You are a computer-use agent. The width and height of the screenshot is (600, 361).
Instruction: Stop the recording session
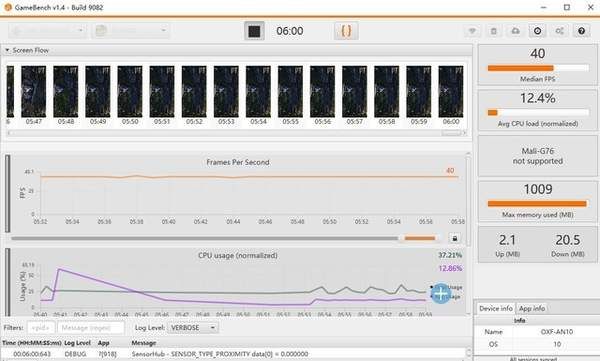254,31
